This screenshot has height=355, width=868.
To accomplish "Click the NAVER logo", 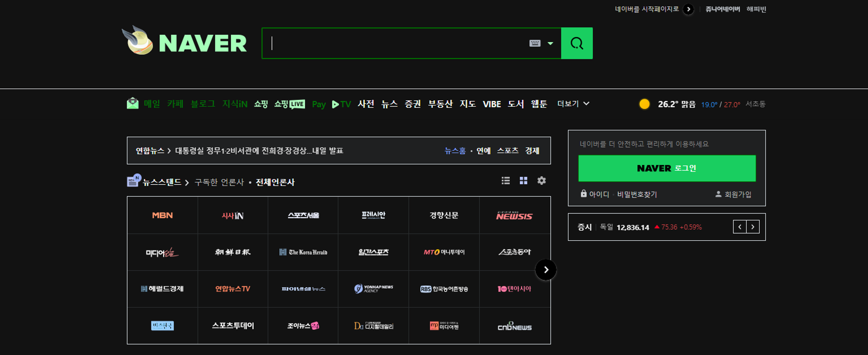I will [x=203, y=43].
